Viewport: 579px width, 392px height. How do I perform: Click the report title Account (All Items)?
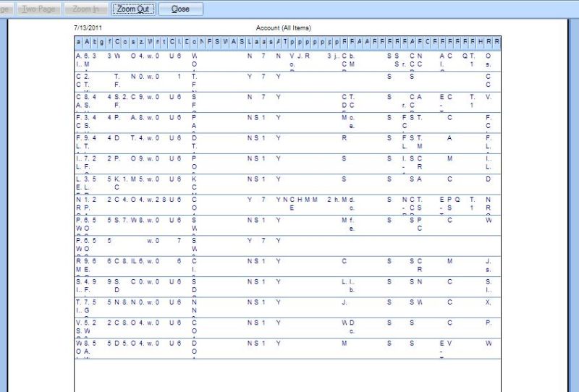(x=283, y=28)
